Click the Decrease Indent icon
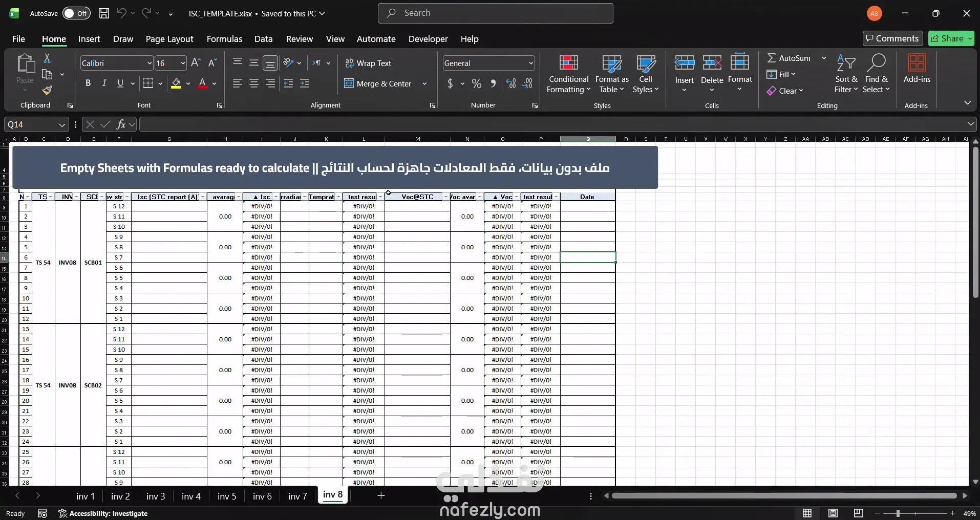This screenshot has width=980, height=520. point(288,83)
